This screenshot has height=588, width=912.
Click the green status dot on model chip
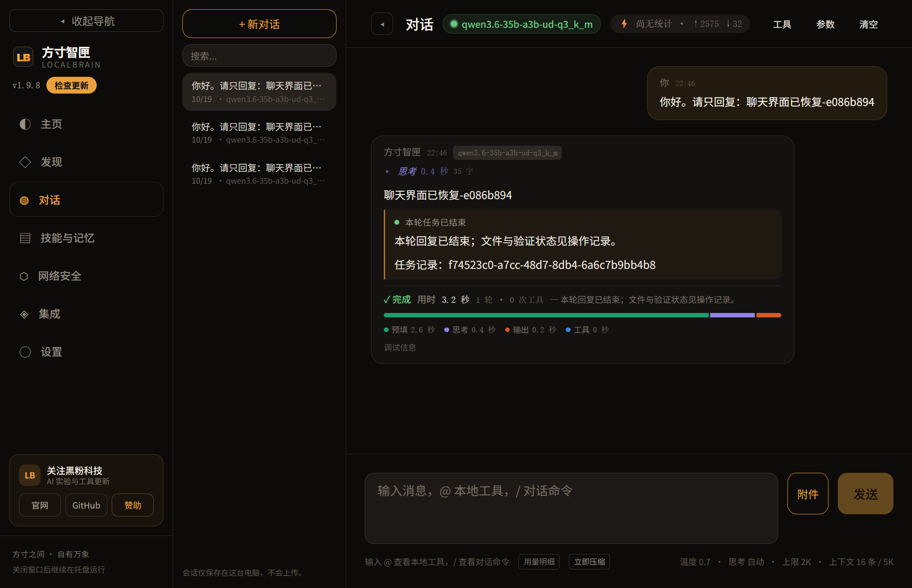(454, 24)
